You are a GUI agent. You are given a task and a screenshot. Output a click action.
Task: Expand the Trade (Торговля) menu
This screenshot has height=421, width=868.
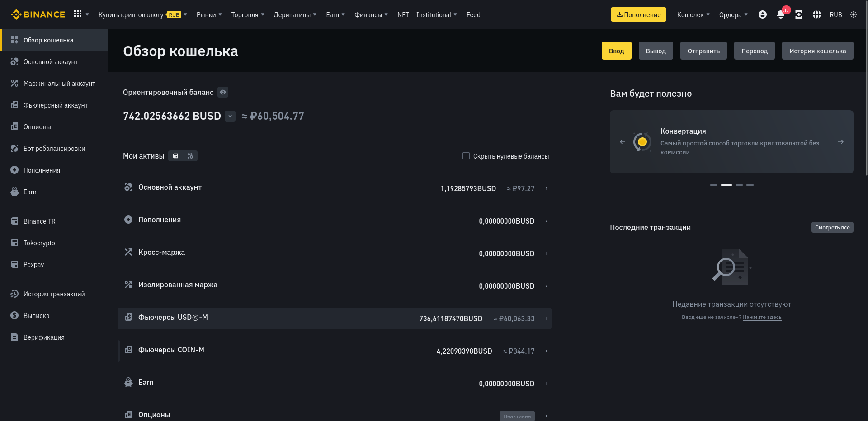(x=248, y=14)
